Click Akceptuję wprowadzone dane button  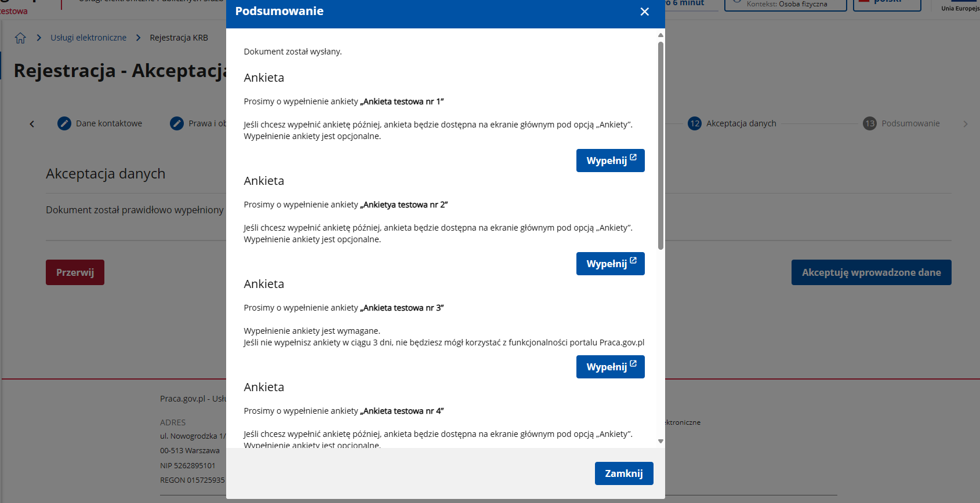[871, 272]
